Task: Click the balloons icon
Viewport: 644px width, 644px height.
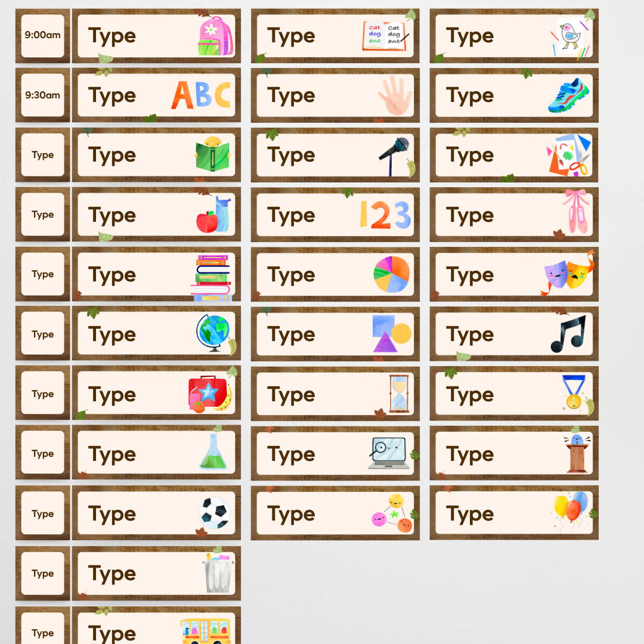Action: [571, 510]
